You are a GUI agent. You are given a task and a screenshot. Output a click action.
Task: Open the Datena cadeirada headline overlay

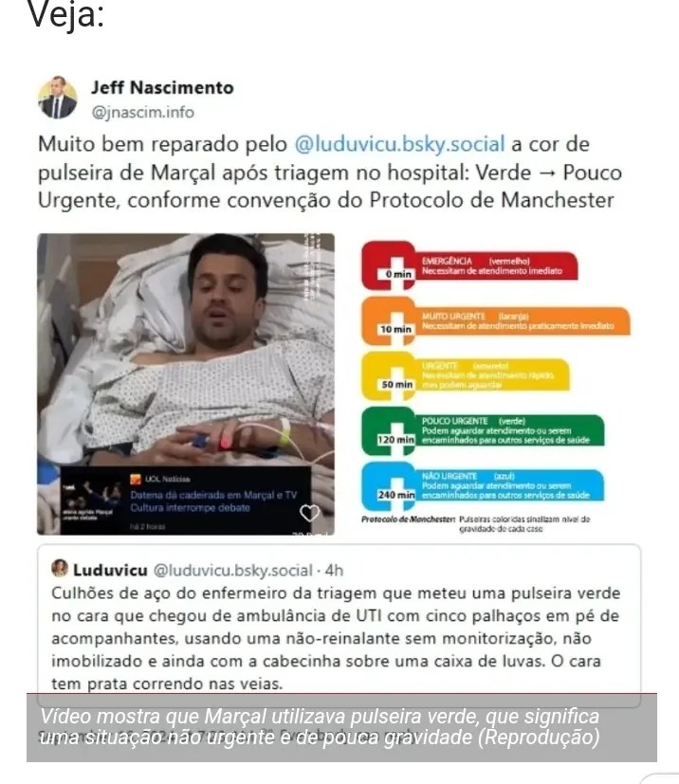(x=213, y=501)
